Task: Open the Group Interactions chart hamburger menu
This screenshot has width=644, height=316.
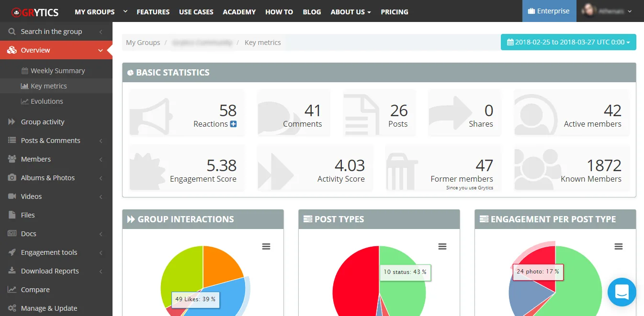Action: [x=266, y=247]
